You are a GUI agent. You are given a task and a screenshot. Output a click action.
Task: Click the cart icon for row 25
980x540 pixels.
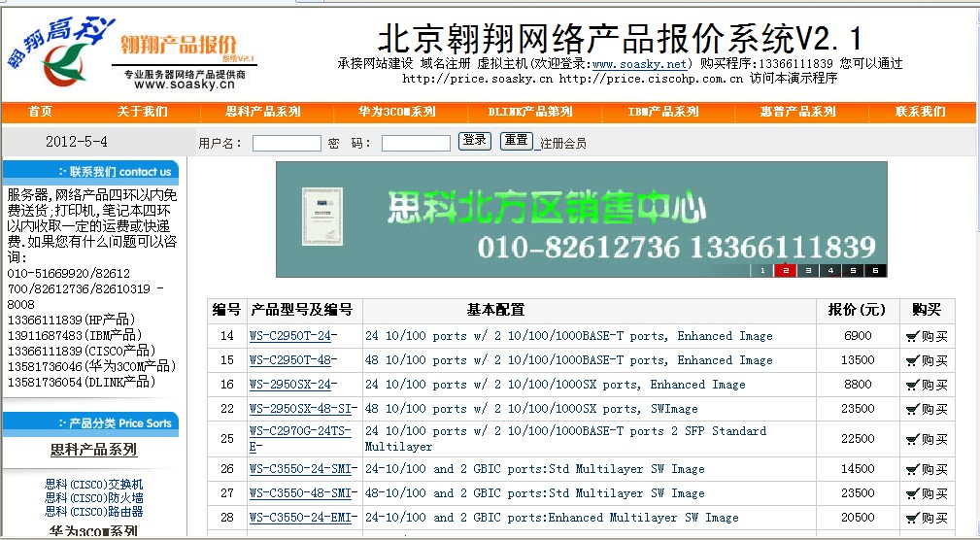[x=913, y=439]
